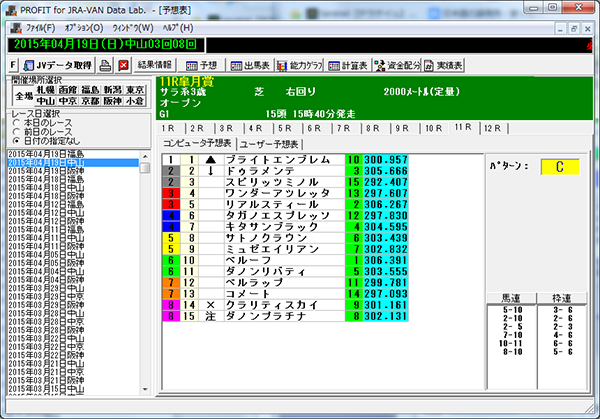The height and width of the screenshot is (419, 600).
Task: Click the app icon in the menu bar
Action: click(x=16, y=28)
